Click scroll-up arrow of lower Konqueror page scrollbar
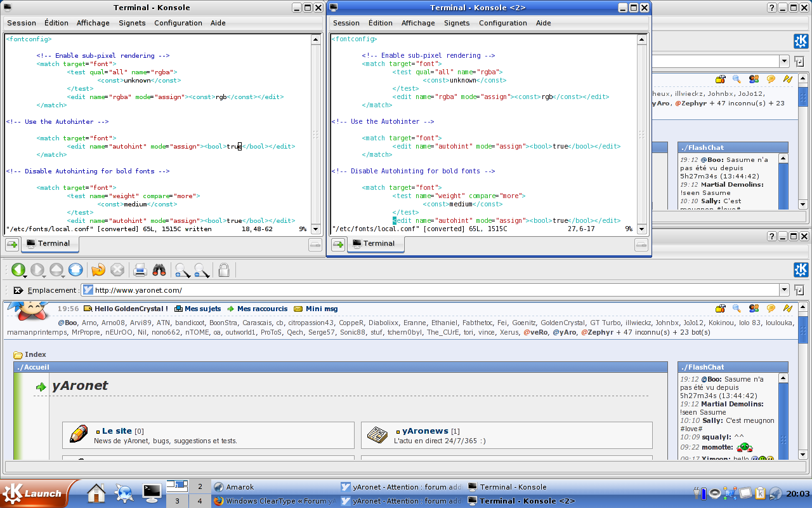The image size is (812, 508). [802, 307]
